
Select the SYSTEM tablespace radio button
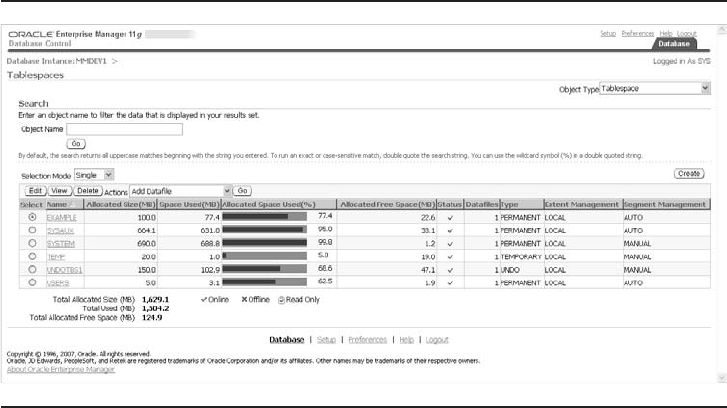click(32, 243)
